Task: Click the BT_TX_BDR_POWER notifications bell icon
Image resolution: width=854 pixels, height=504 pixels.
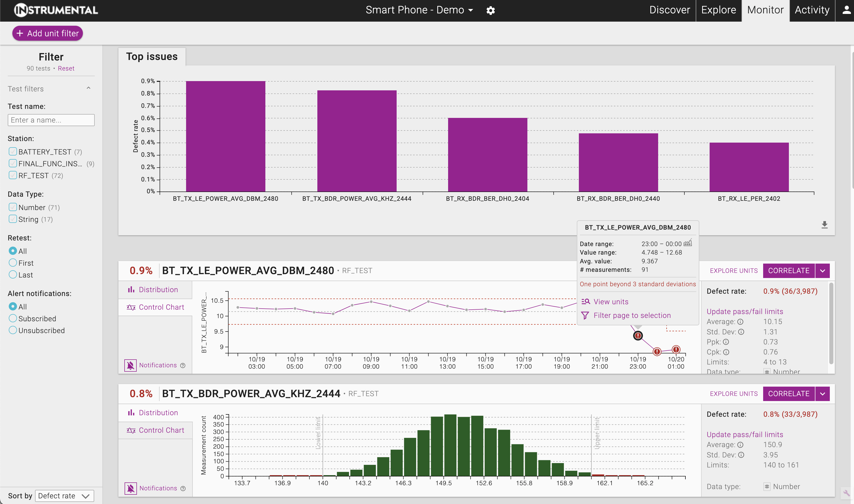Action: [x=130, y=488]
